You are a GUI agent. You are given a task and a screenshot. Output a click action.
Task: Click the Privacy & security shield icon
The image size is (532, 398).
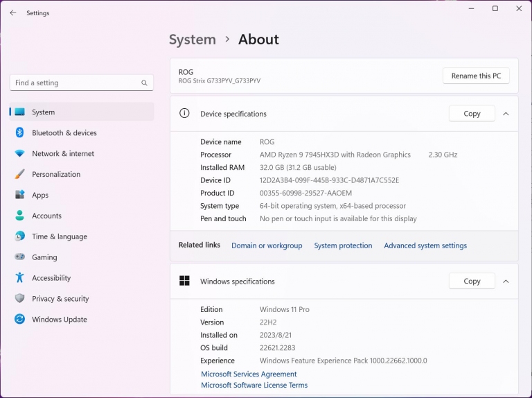tap(19, 298)
